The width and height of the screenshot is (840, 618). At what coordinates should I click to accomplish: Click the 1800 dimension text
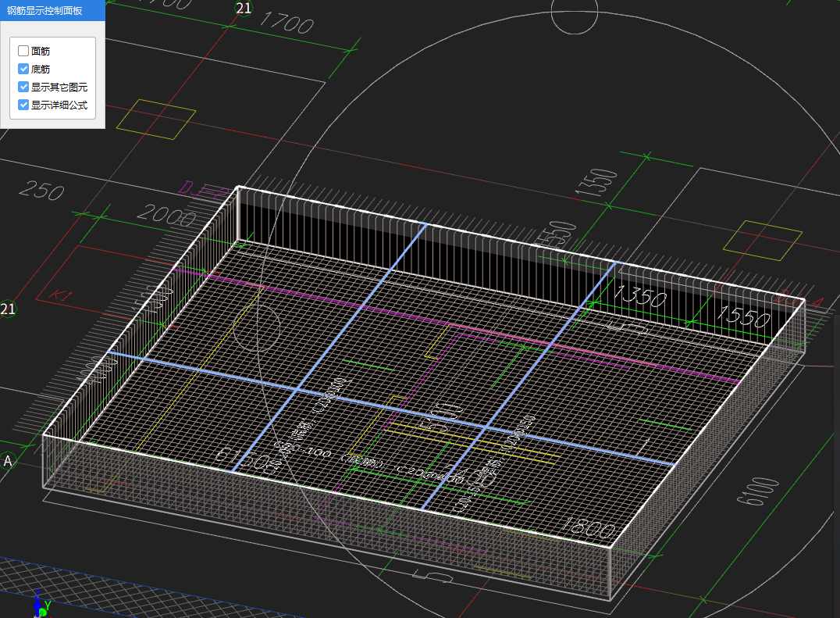[x=589, y=528]
